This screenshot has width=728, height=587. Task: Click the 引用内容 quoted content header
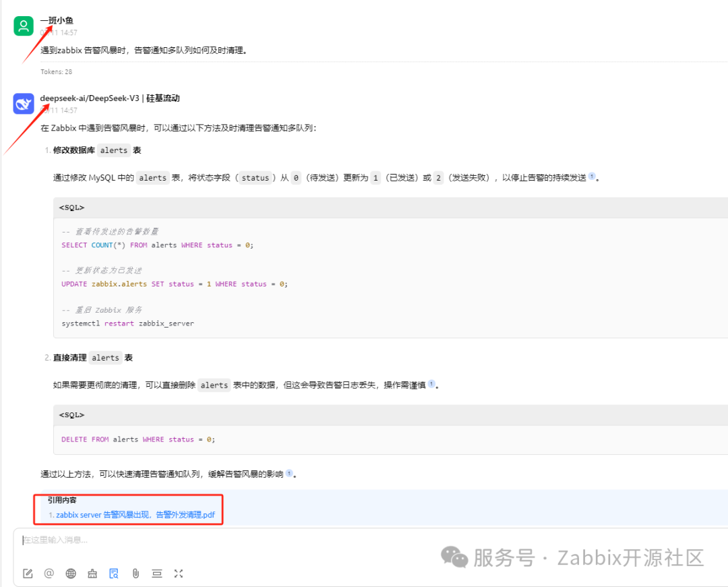(x=65, y=500)
